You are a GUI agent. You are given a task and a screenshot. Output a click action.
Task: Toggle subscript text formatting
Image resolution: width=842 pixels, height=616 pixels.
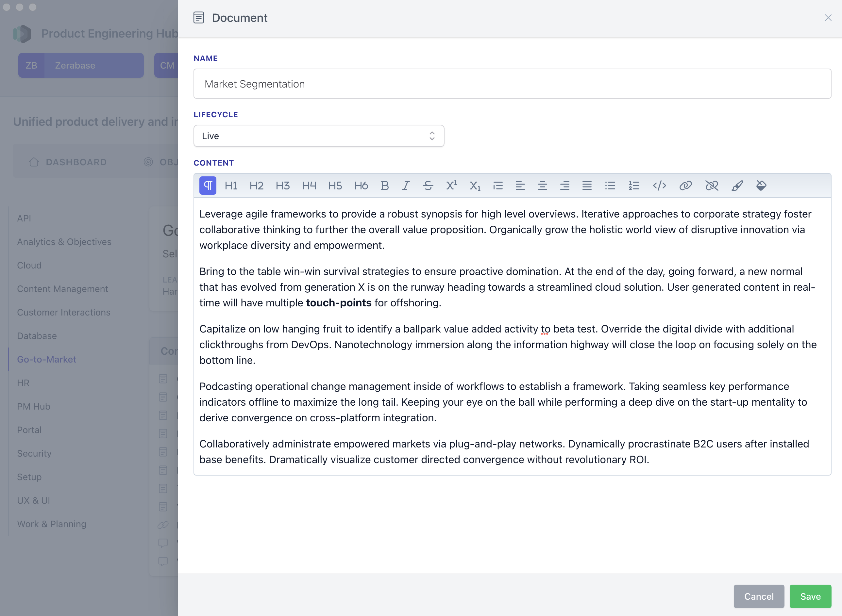475,186
